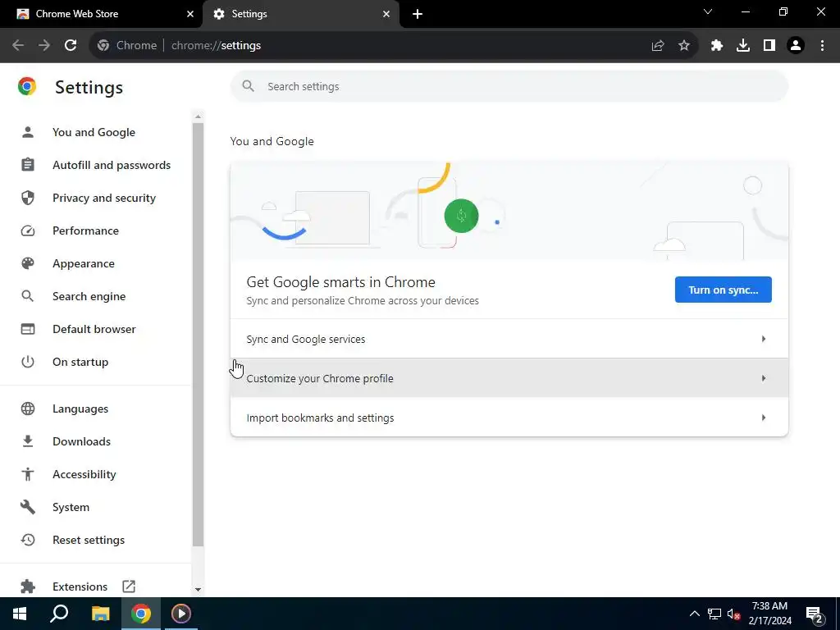This screenshot has width=840, height=630.
Task: Click the shield icon for Privacy and security
Action: click(28, 198)
